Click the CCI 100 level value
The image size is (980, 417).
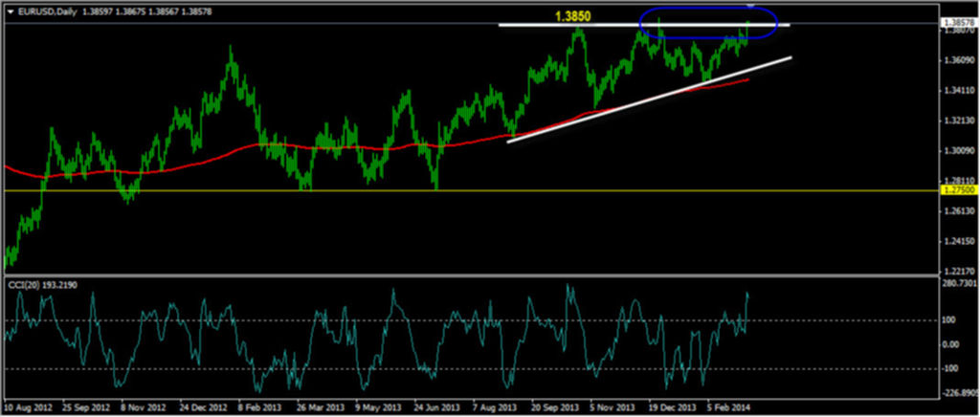pyautogui.click(x=950, y=319)
